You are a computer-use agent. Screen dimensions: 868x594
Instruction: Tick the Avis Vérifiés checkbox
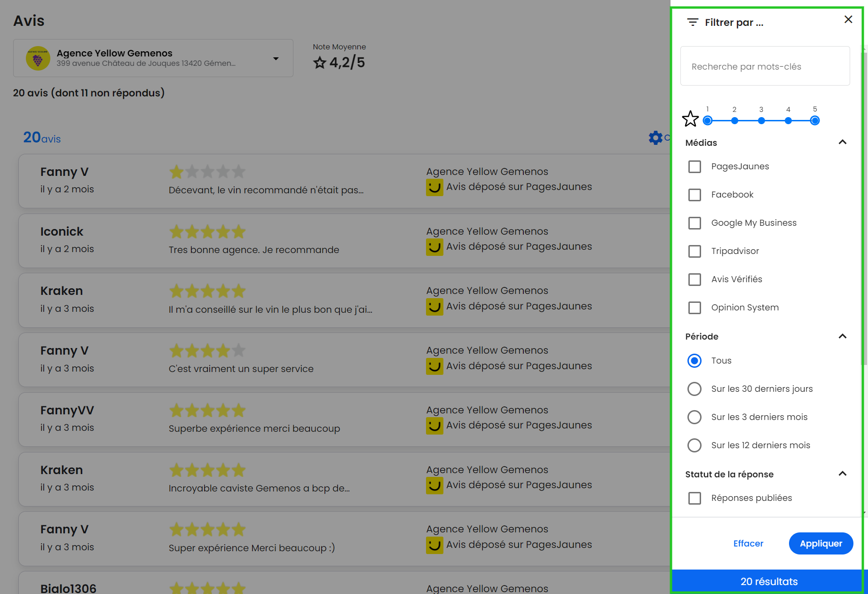694,279
